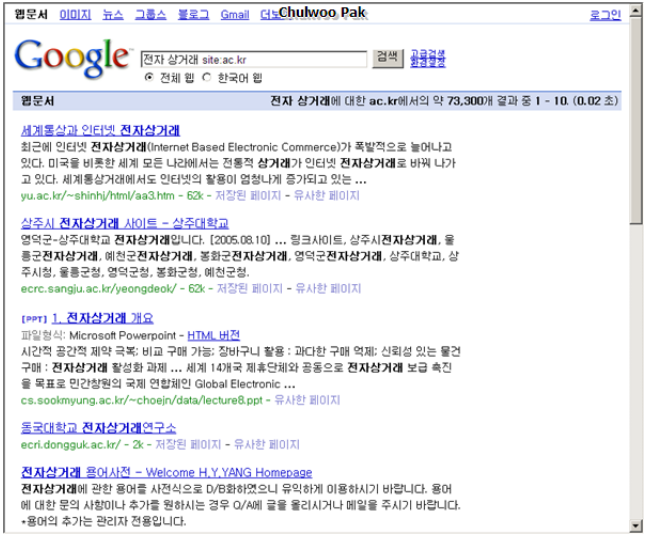Open similar pages for ecri.dongguk.ac.kr result
648x538 pixels.
click(x=267, y=445)
